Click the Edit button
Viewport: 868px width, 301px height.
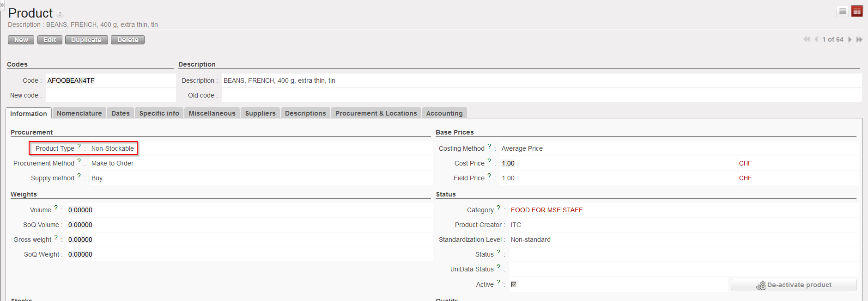[49, 40]
